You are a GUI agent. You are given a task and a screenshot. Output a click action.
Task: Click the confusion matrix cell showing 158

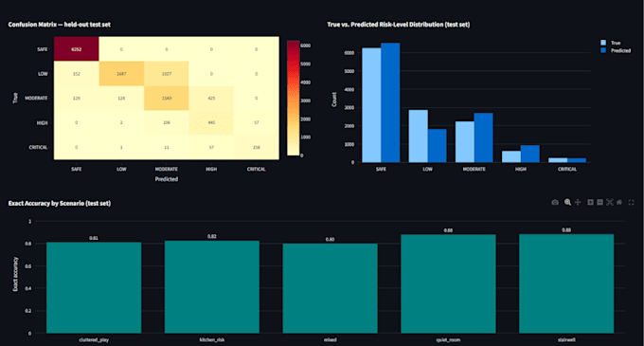[x=257, y=147]
